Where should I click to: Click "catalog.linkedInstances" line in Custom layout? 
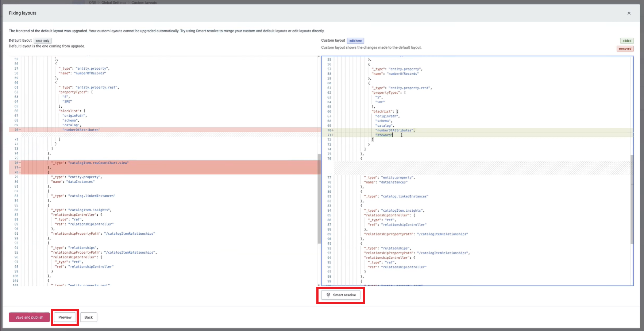pos(405,196)
